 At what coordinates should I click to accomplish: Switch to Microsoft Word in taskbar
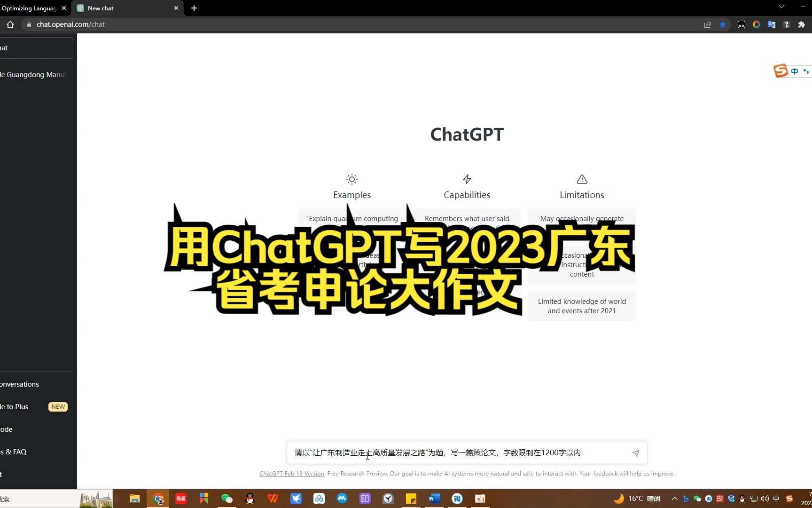[x=434, y=499]
